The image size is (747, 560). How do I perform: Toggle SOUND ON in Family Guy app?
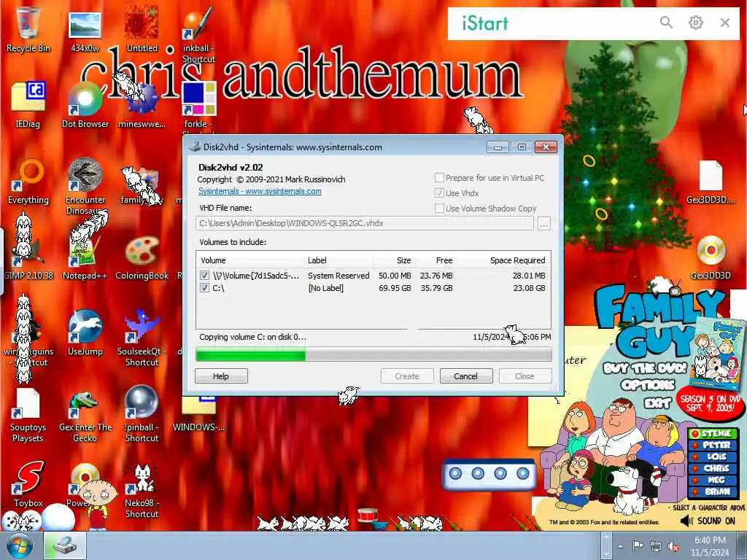pyautogui.click(x=708, y=521)
